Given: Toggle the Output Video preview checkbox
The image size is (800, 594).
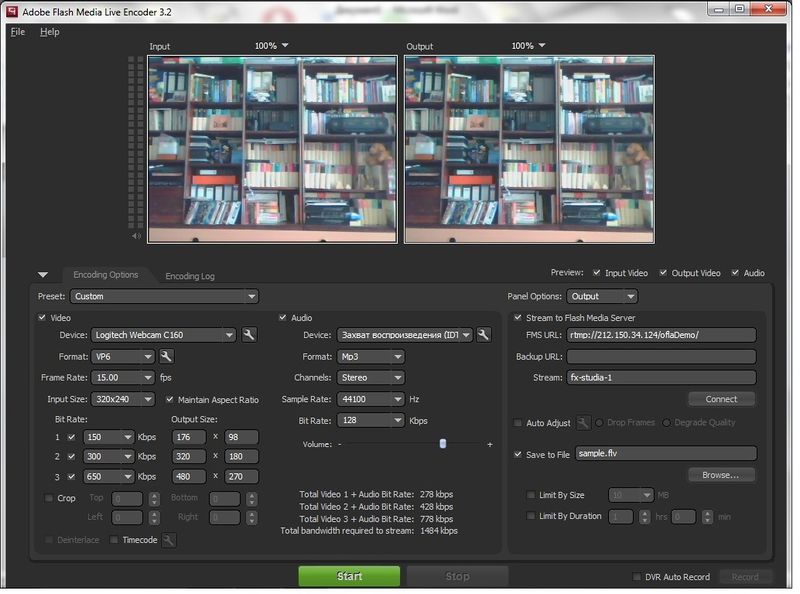Looking at the screenshot, I should pos(663,273).
